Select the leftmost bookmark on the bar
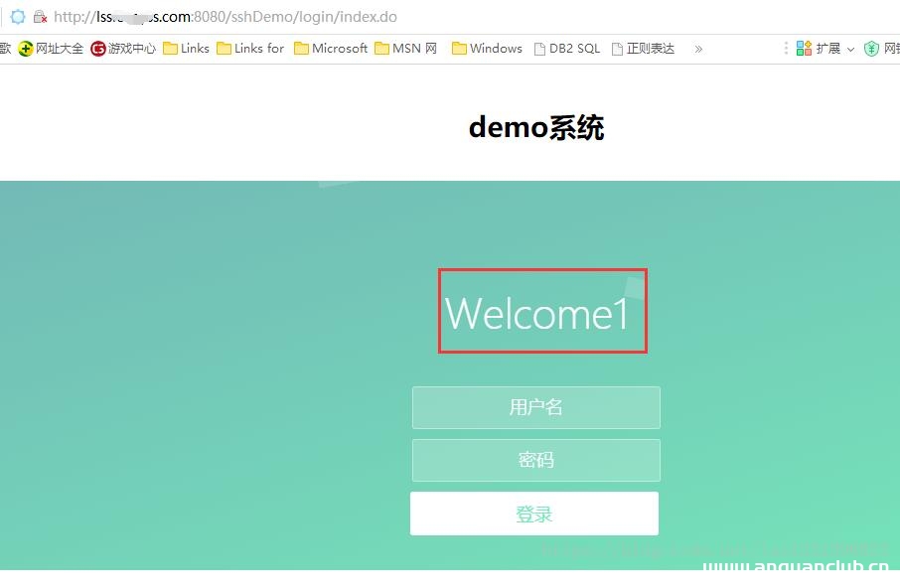This screenshot has height=588, width=900. [5, 48]
